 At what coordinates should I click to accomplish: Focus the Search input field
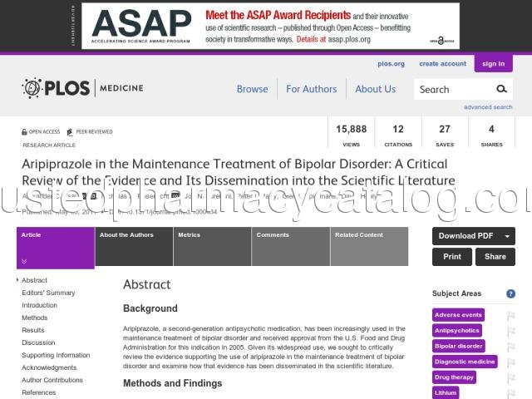point(455,89)
